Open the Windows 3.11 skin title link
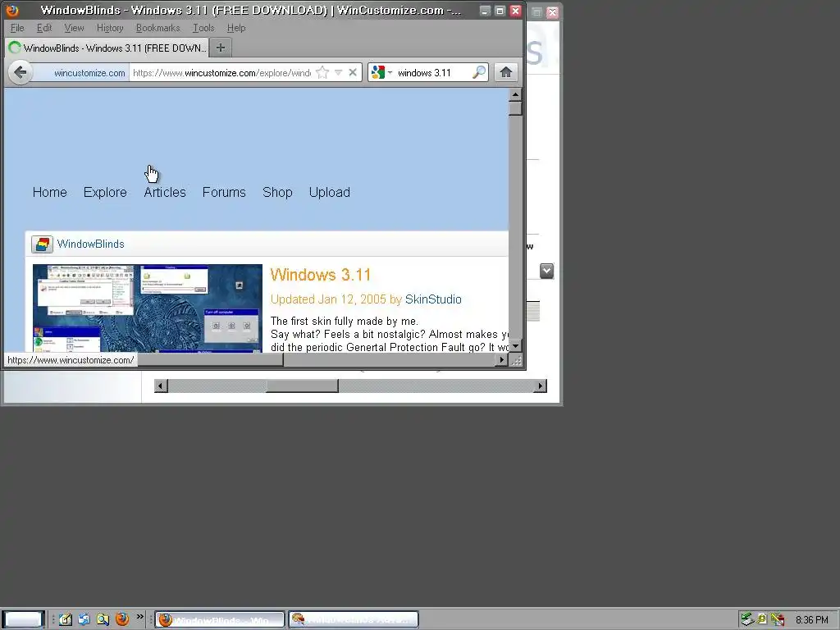 [x=321, y=275]
